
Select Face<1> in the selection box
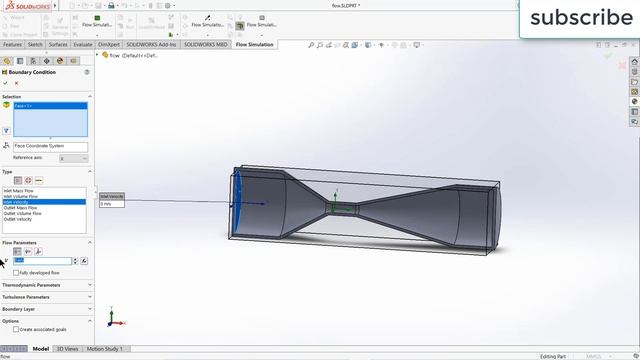(51, 106)
